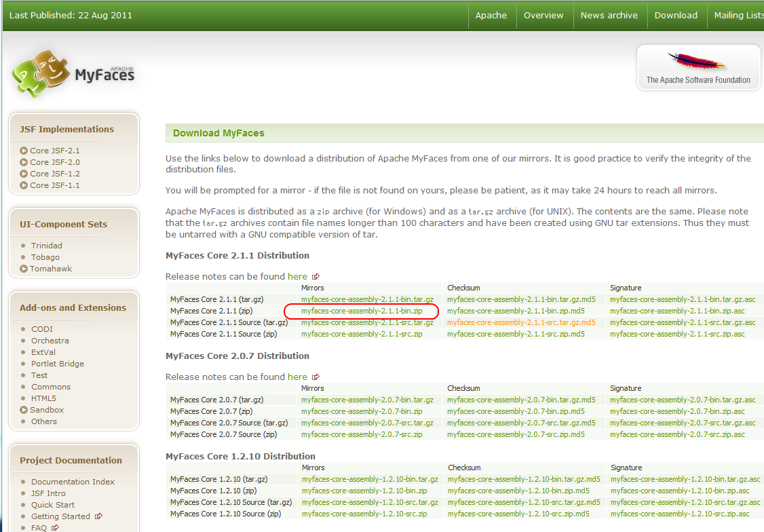764x532 pixels.
Task: Download myfaces-core-assembly-2.1.1-src.zip
Action: coord(362,335)
